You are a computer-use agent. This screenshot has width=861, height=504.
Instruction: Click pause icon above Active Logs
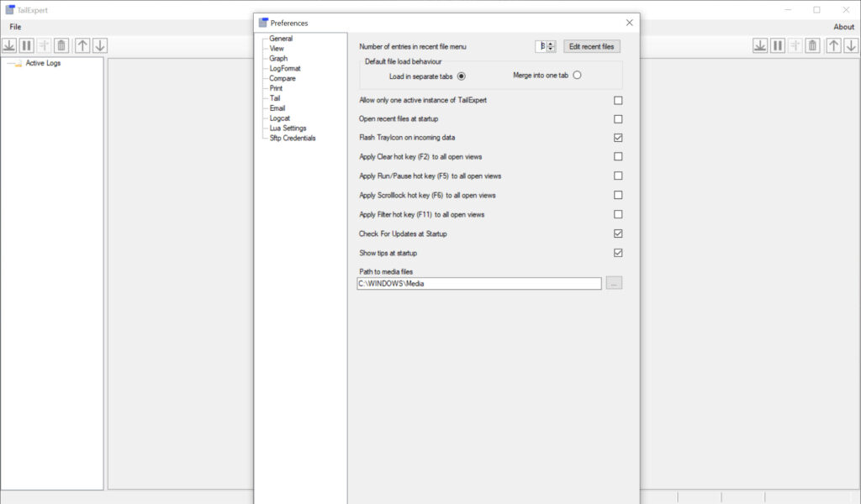[26, 45]
